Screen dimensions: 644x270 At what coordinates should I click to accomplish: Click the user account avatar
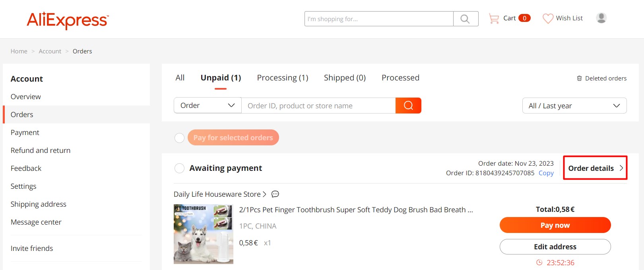(x=601, y=18)
